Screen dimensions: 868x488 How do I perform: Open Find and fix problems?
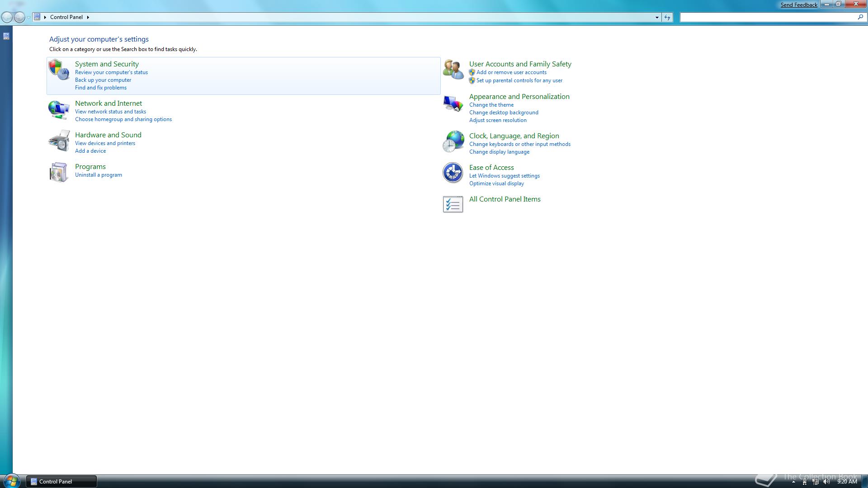(x=101, y=88)
